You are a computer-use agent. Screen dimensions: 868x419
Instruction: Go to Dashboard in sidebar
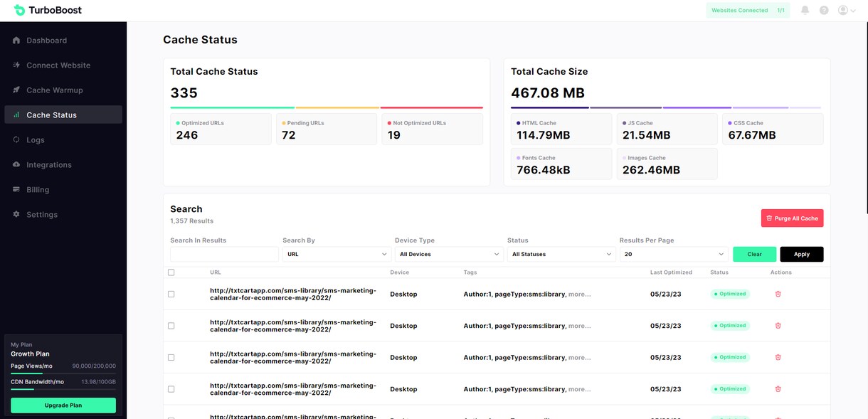[x=63, y=41]
